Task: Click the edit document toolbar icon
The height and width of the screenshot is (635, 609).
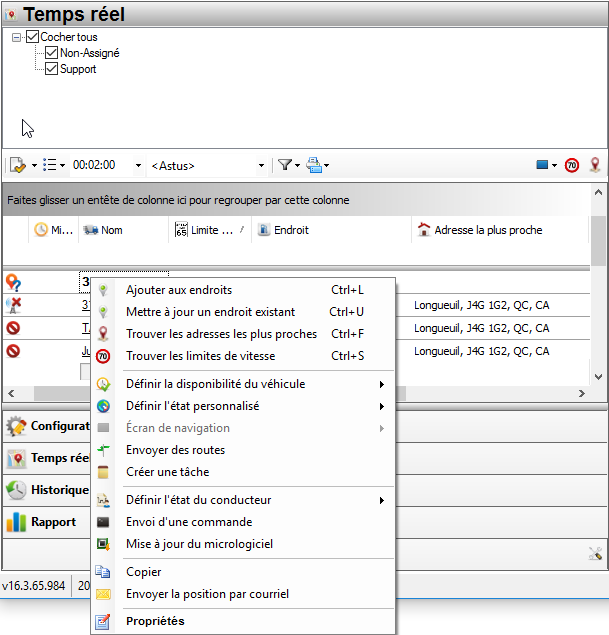Action: click(x=18, y=165)
